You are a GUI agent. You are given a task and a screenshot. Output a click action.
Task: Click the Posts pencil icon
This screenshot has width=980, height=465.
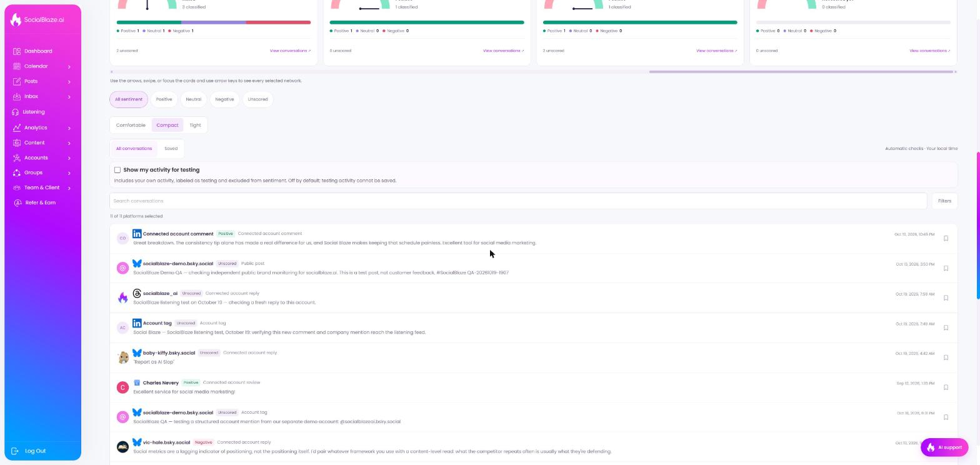[x=17, y=81]
